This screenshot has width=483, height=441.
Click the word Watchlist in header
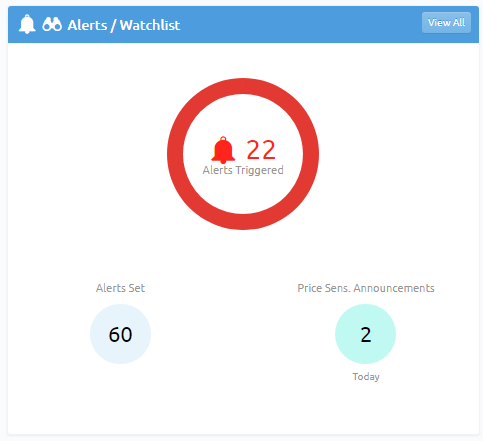[150, 25]
